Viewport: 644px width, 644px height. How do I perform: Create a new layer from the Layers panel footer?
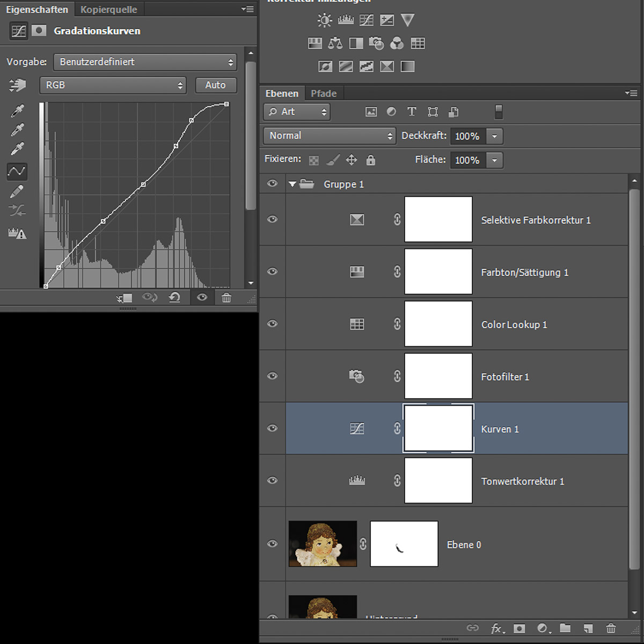[x=588, y=628]
